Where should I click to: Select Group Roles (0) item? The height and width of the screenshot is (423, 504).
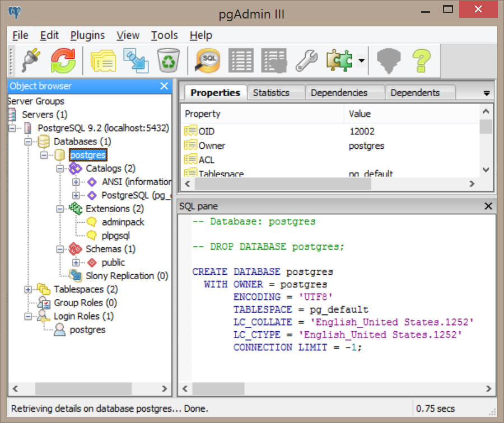click(x=85, y=303)
